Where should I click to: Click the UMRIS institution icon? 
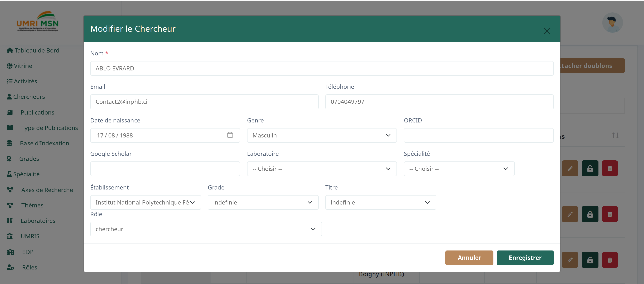10,236
